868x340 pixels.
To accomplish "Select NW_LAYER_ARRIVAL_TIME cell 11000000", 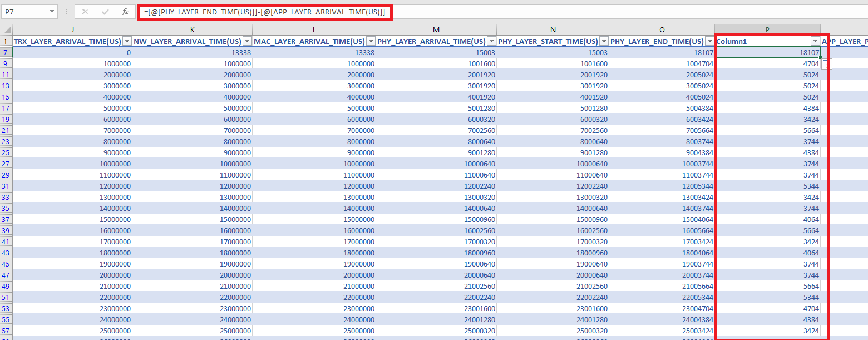I will point(193,175).
